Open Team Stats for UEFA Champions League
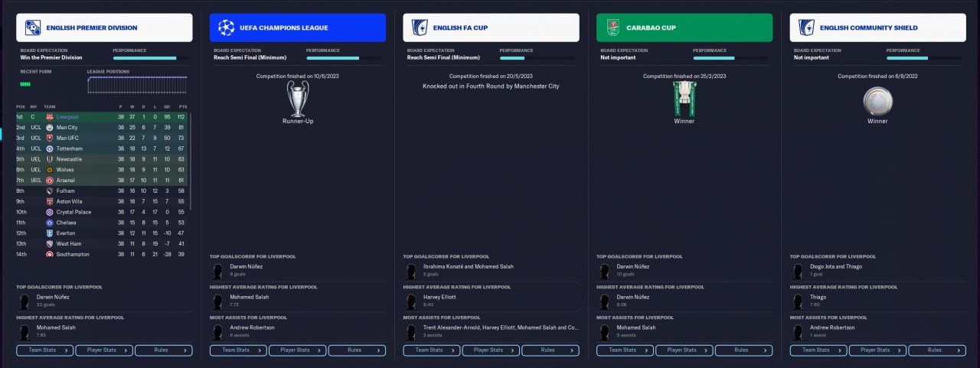 [239, 350]
